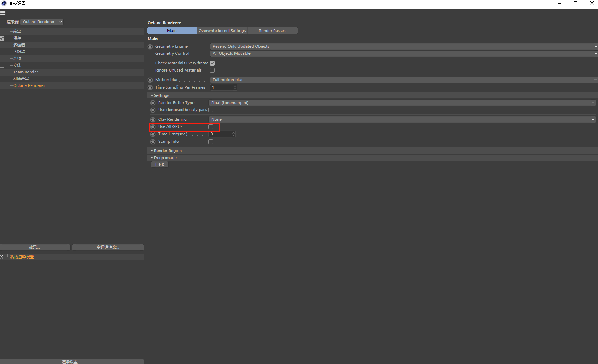Open the Clay Rendering dropdown
598x364 pixels.
point(402,119)
